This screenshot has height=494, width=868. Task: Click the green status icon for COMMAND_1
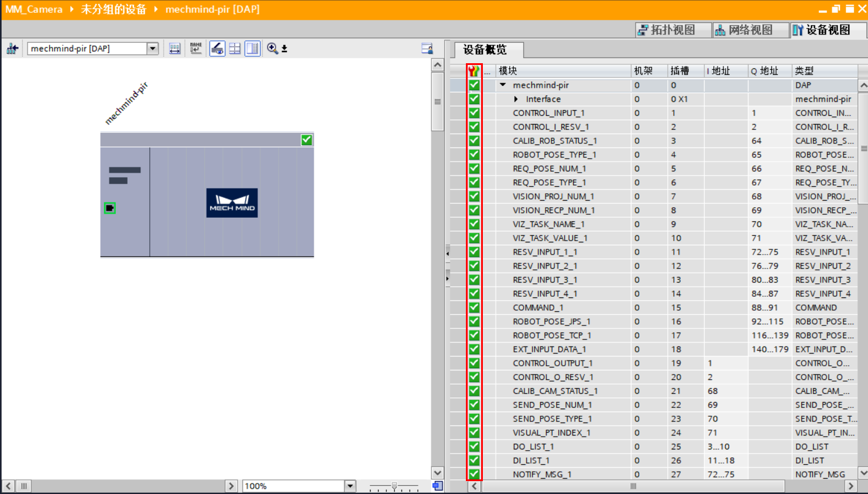[474, 308]
